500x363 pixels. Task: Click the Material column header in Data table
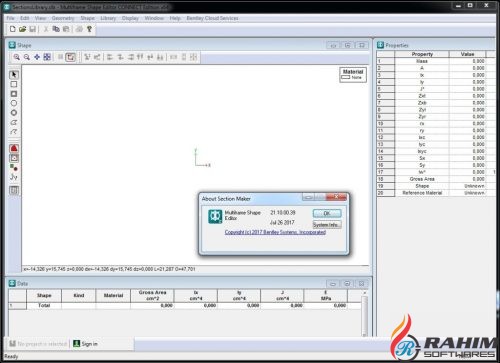pos(113,295)
